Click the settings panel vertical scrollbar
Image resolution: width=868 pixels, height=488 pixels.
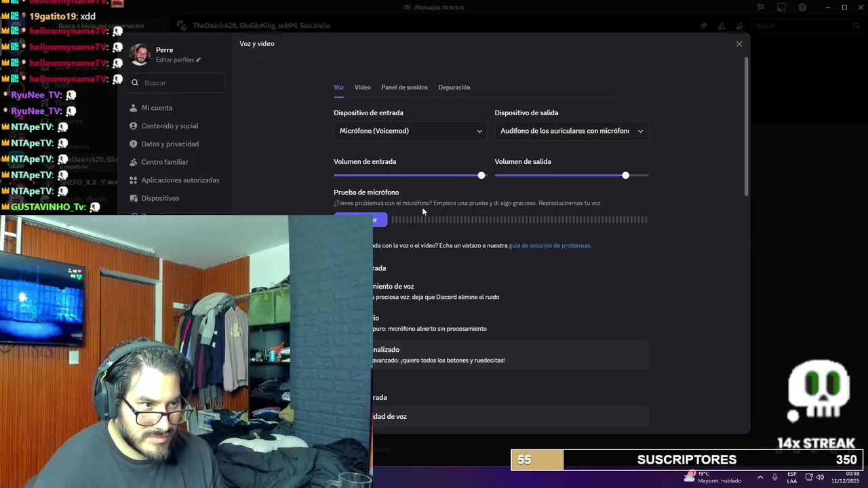[x=747, y=127]
